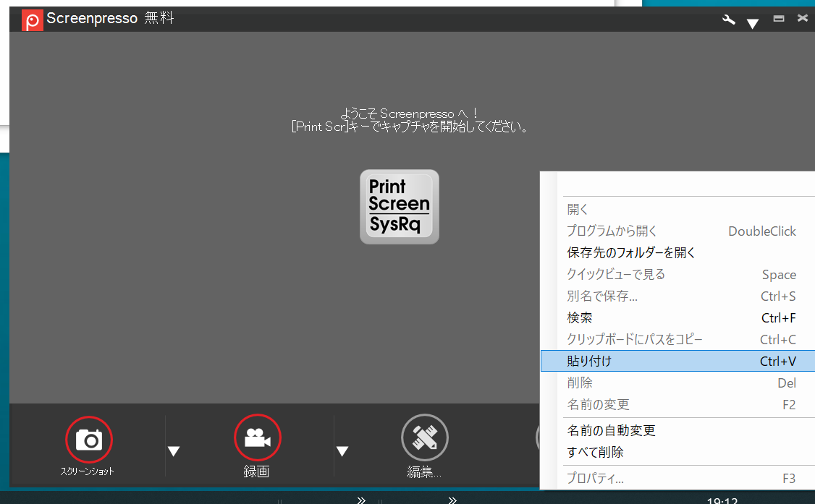Select 貼り付け in the context menu
Viewport: 815px width, 504px height.
point(677,361)
